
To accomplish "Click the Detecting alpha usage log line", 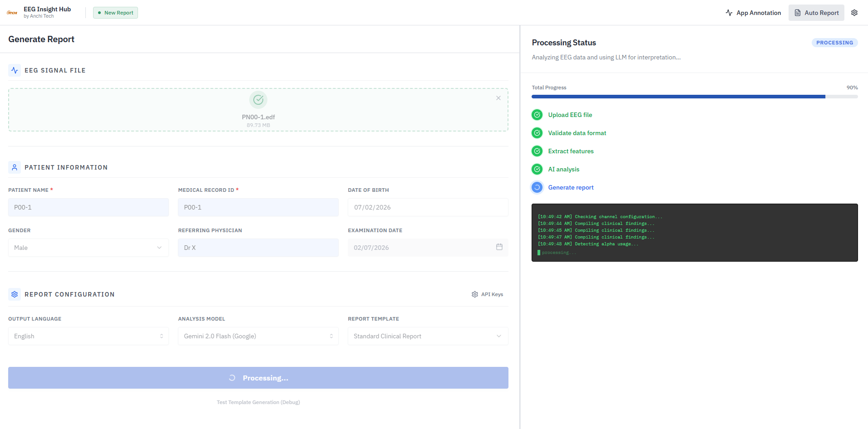I will point(588,244).
